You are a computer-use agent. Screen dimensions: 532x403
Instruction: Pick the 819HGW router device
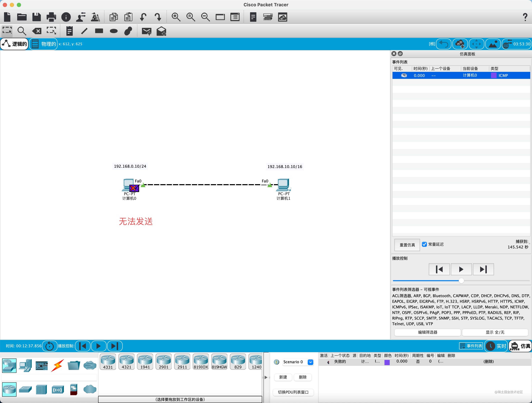(x=219, y=362)
